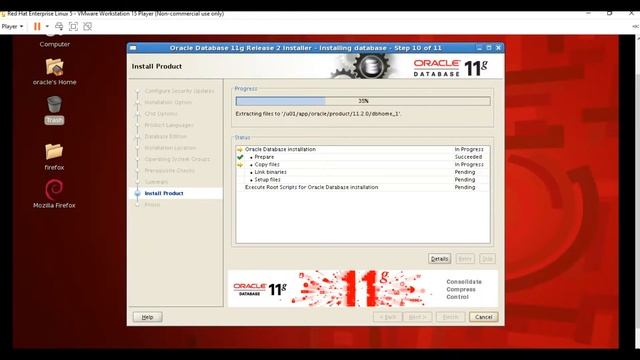Screen dimensions: 640x360
Task: Open the Player menu in VMware
Action: [12, 27]
